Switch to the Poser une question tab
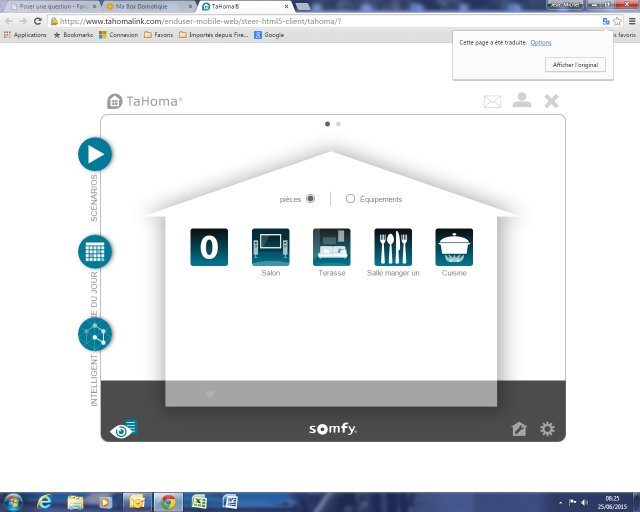Screen dimensions: 640x512 (50, 6)
